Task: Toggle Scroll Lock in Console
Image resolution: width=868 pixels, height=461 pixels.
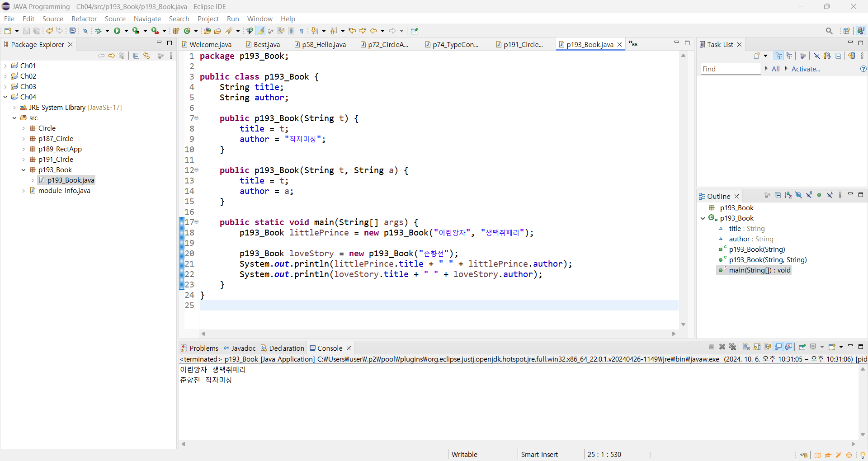Action: [757, 347]
